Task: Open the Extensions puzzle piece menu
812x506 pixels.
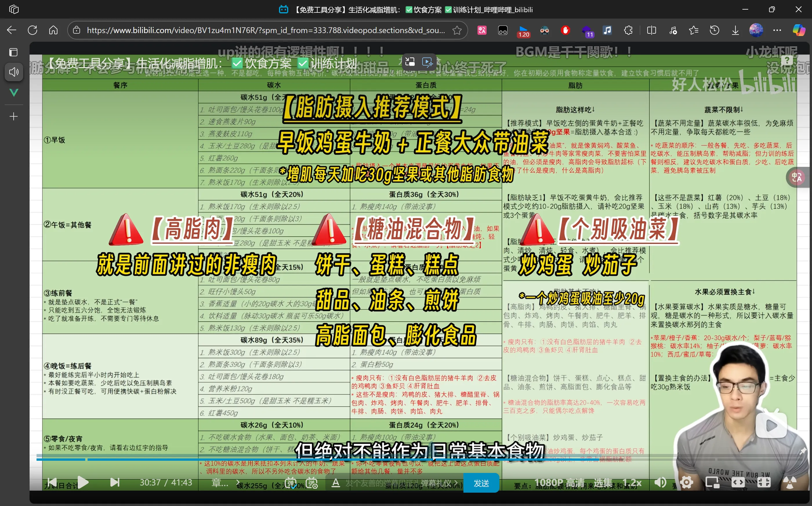Action: [x=628, y=30]
